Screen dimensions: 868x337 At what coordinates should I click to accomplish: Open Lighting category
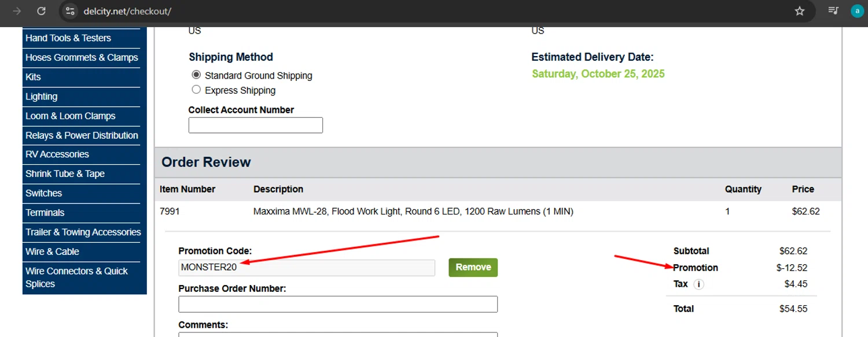[x=41, y=97]
